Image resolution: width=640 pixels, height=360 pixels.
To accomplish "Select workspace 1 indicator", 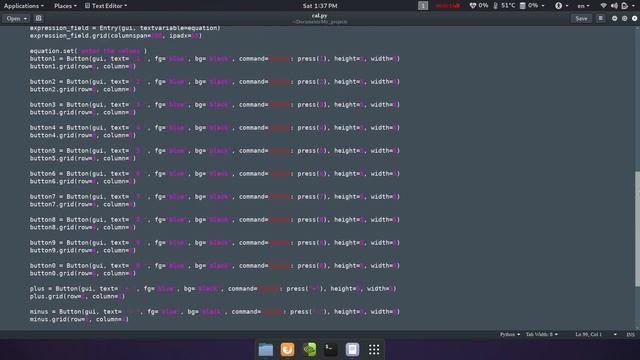I will tap(423, 6).
